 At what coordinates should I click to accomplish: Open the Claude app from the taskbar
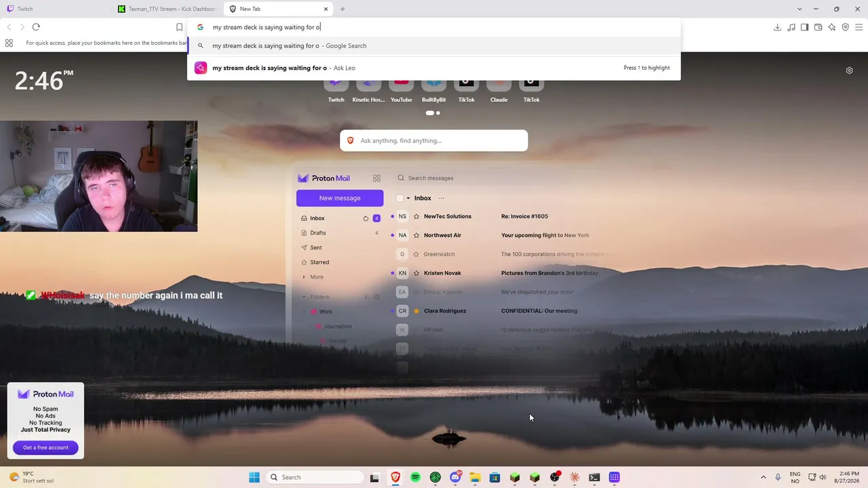(574, 477)
